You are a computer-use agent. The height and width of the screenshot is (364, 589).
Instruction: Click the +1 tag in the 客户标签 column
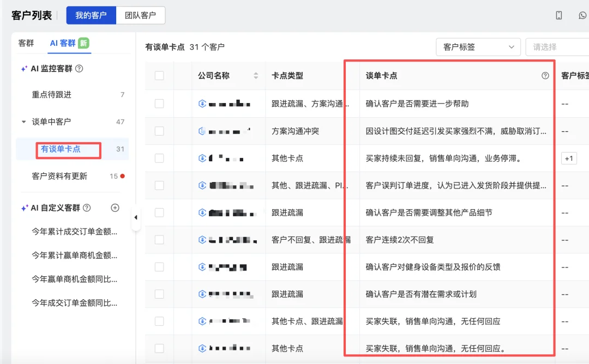coord(569,158)
